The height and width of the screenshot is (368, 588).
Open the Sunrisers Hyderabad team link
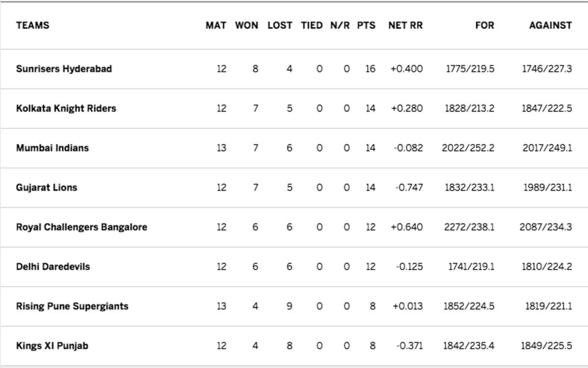coord(64,69)
